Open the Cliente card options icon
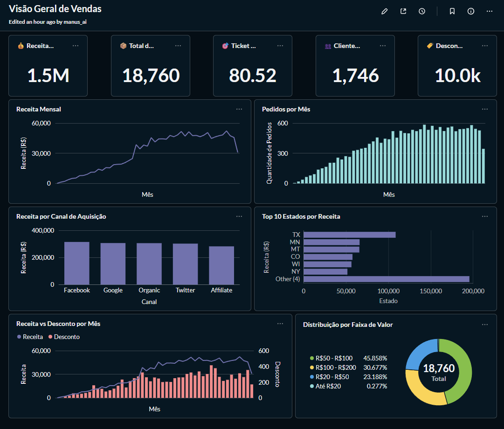This screenshot has height=429, width=504. 382,46
